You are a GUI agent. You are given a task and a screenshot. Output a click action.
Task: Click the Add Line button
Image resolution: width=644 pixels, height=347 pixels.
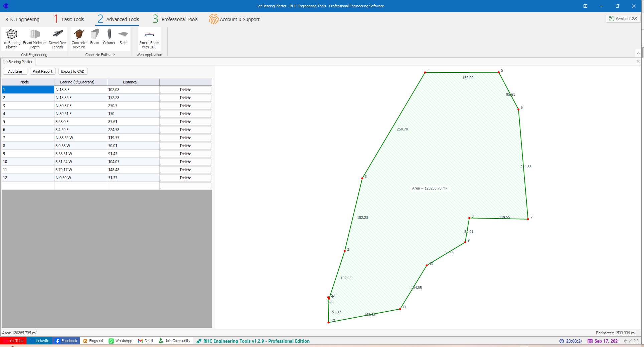[15, 71]
